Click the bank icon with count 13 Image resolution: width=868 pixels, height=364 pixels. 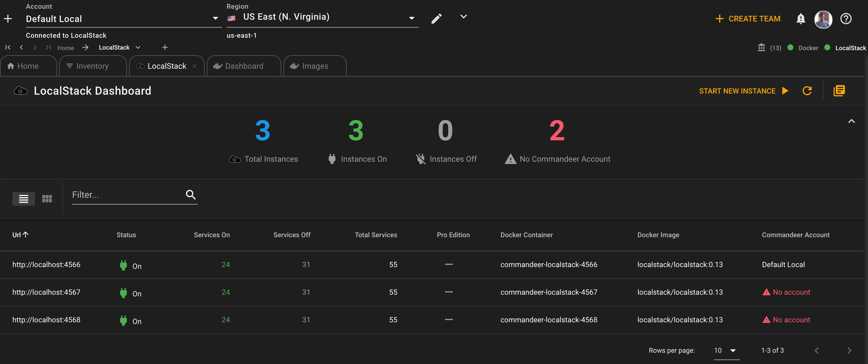pyautogui.click(x=770, y=48)
